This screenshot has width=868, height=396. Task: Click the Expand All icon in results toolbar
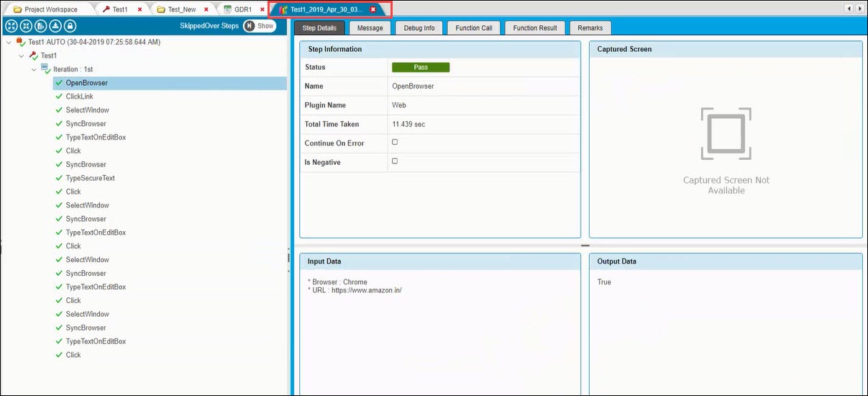pos(11,26)
